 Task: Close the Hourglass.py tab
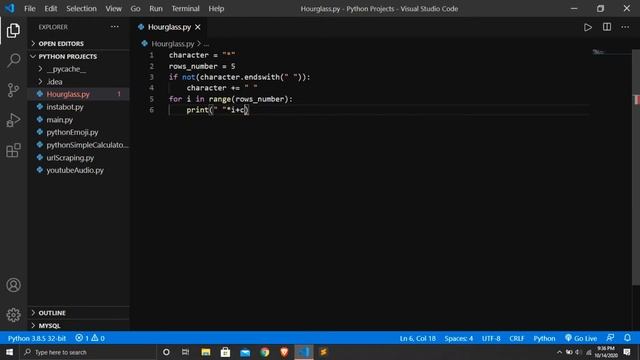198,27
